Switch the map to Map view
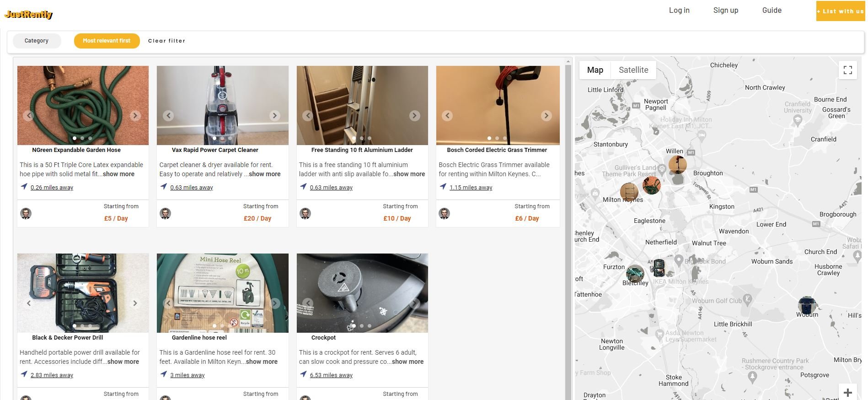 [595, 70]
